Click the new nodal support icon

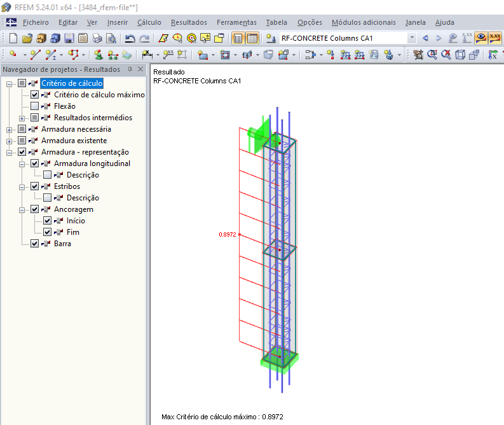[x=99, y=55]
